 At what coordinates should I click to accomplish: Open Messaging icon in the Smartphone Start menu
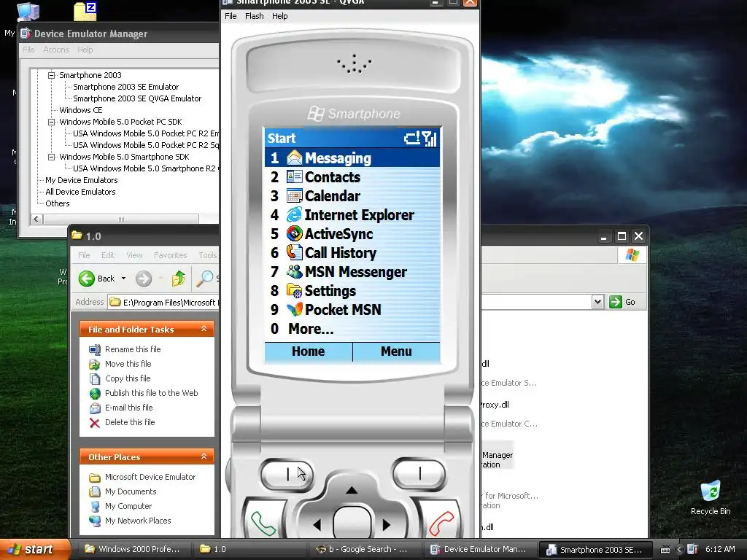(295, 157)
